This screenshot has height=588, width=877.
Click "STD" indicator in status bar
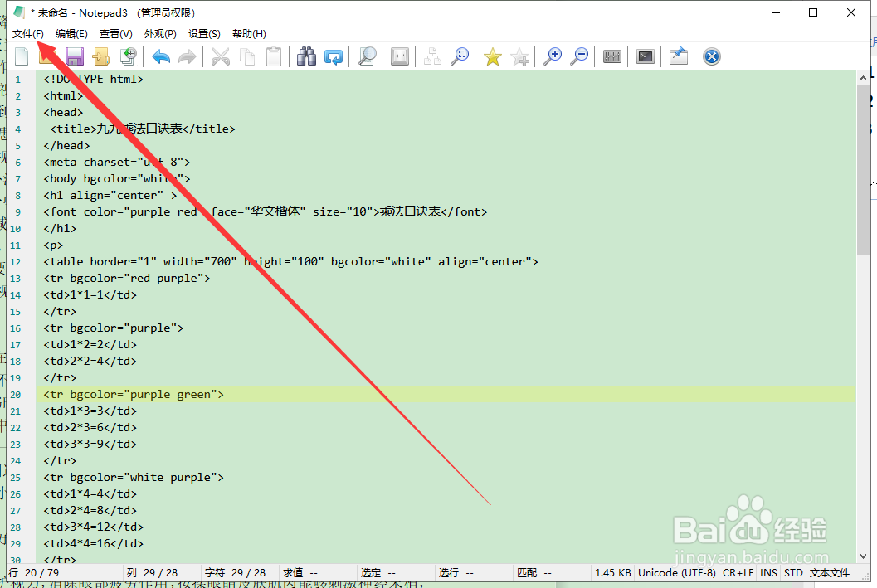click(793, 572)
